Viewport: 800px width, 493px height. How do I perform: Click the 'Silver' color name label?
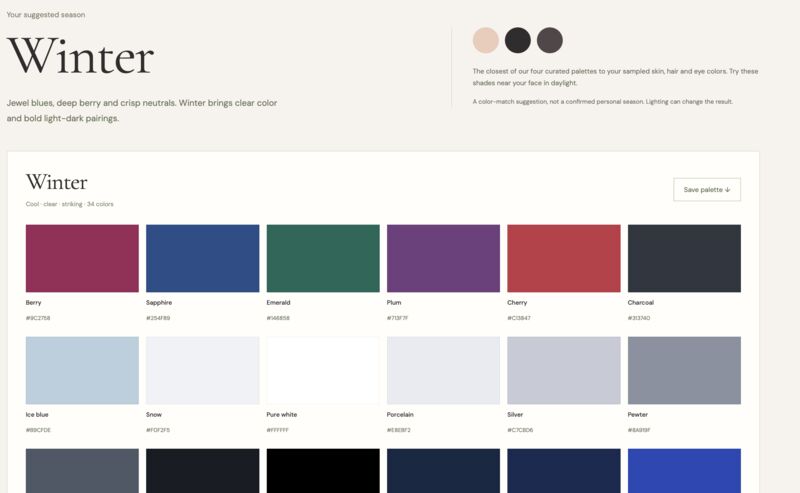(515, 415)
